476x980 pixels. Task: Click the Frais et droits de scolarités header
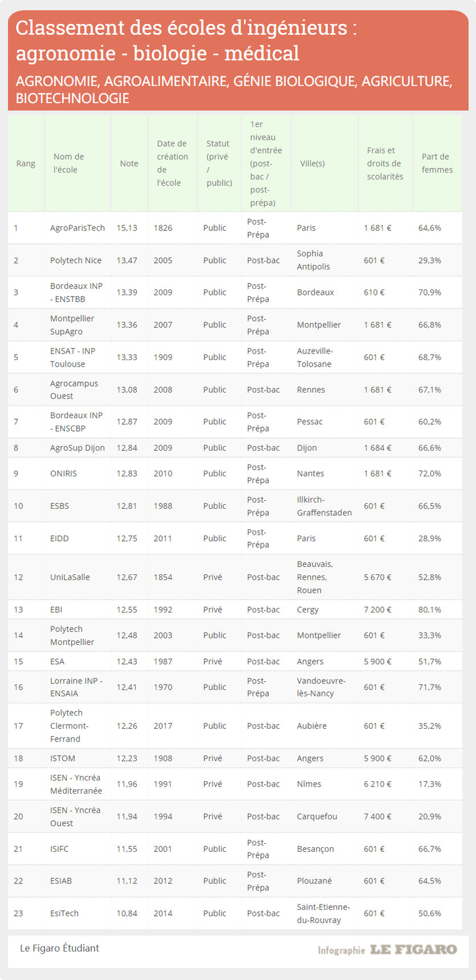[x=385, y=163]
